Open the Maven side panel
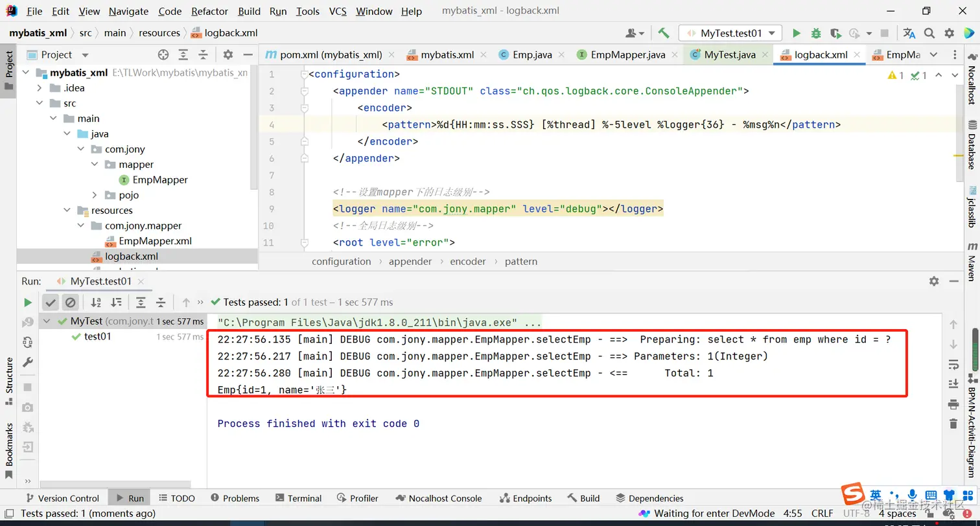 (x=972, y=262)
